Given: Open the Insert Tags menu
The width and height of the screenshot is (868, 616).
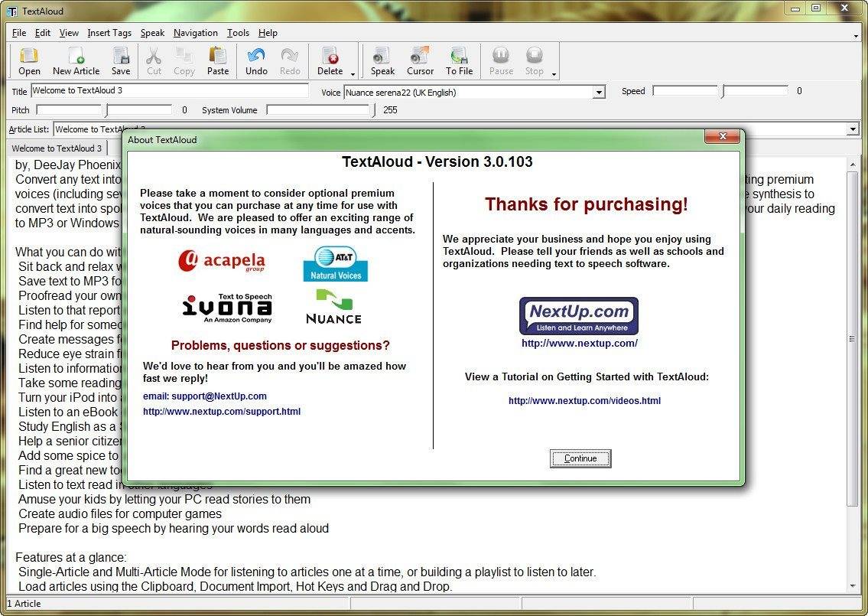Looking at the screenshot, I should [x=109, y=33].
